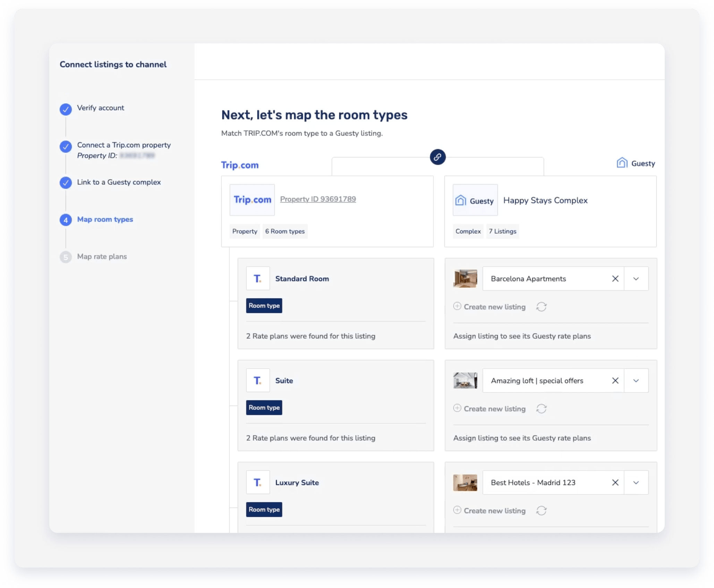Click the Standard Room Trip.com icon
Screen dimensions: 714x588
pyautogui.click(x=258, y=279)
